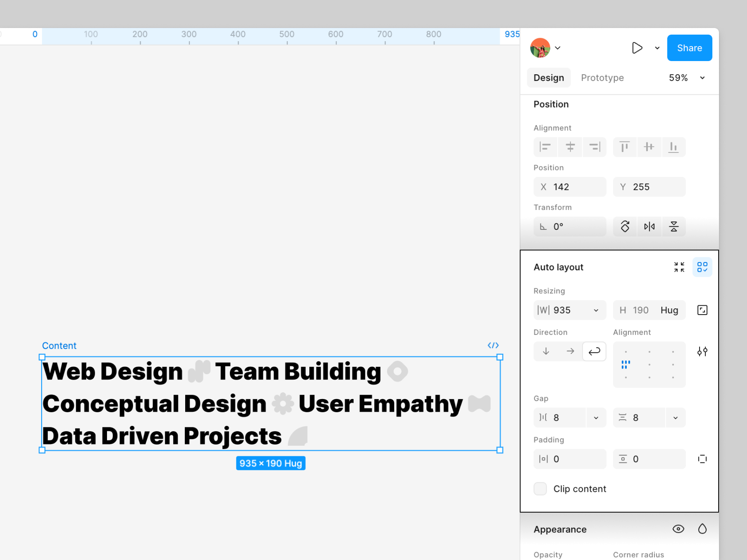The image size is (747, 560).
Task: Open width resizing dropdown
Action: pos(596,310)
